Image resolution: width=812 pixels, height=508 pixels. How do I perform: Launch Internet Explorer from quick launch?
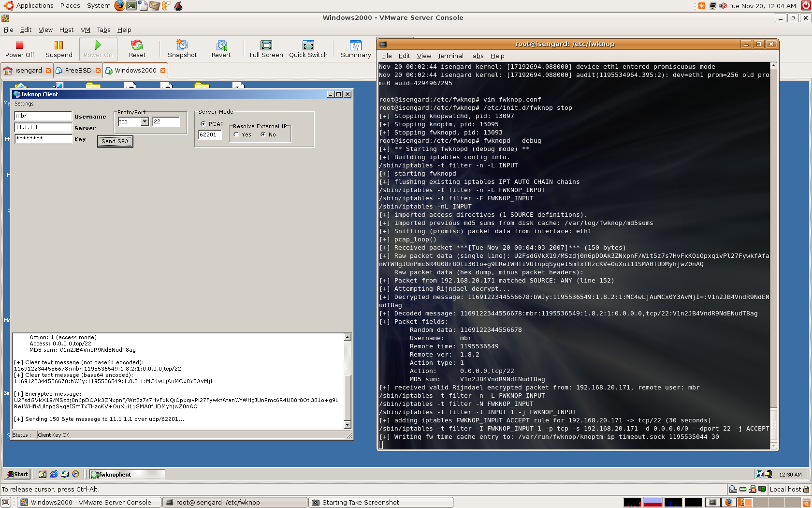(x=54, y=474)
